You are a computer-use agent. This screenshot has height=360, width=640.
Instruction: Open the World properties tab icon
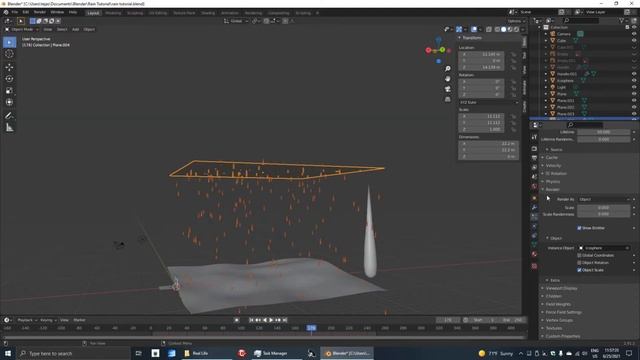(534, 187)
